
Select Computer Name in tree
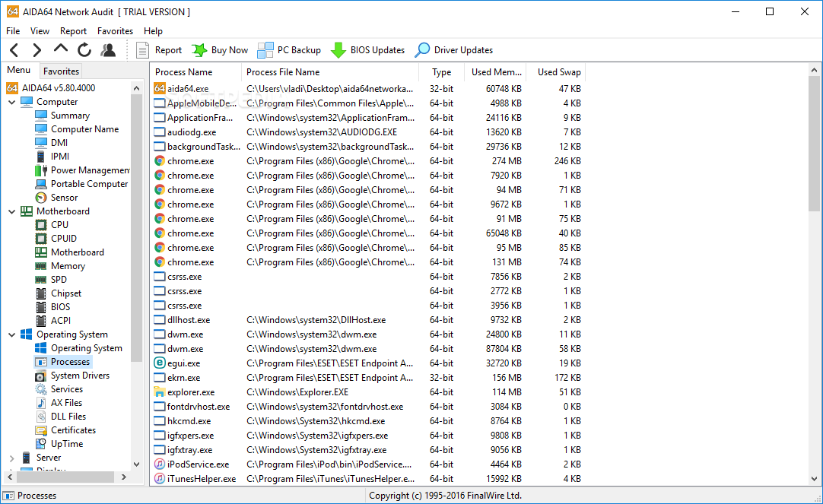77,129
